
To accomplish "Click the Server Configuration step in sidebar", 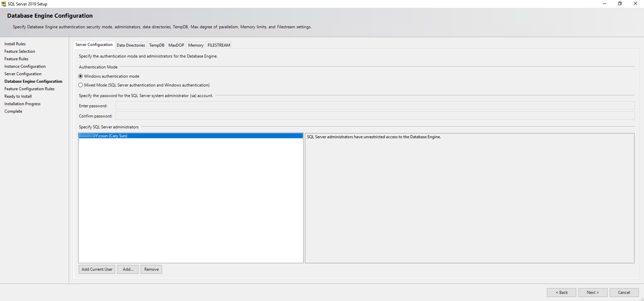I will [x=23, y=74].
